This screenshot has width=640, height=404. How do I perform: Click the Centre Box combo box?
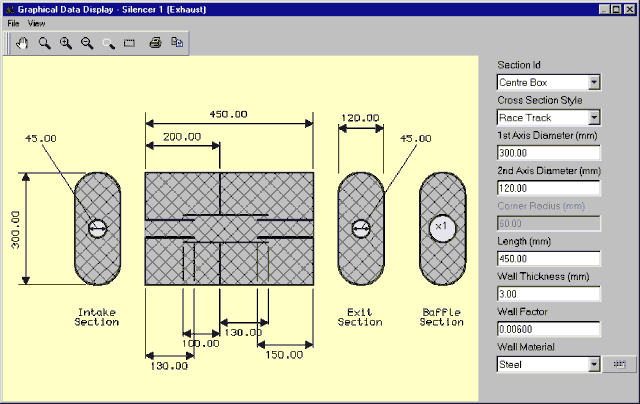click(549, 82)
